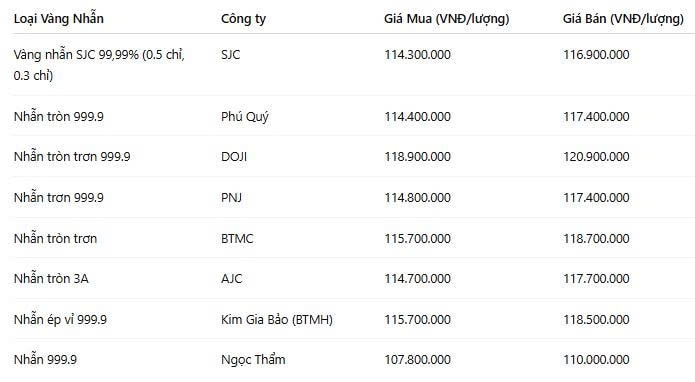Select the Ngọc Thẩm company cell
This screenshot has width=695, height=382.
pyautogui.click(x=253, y=360)
